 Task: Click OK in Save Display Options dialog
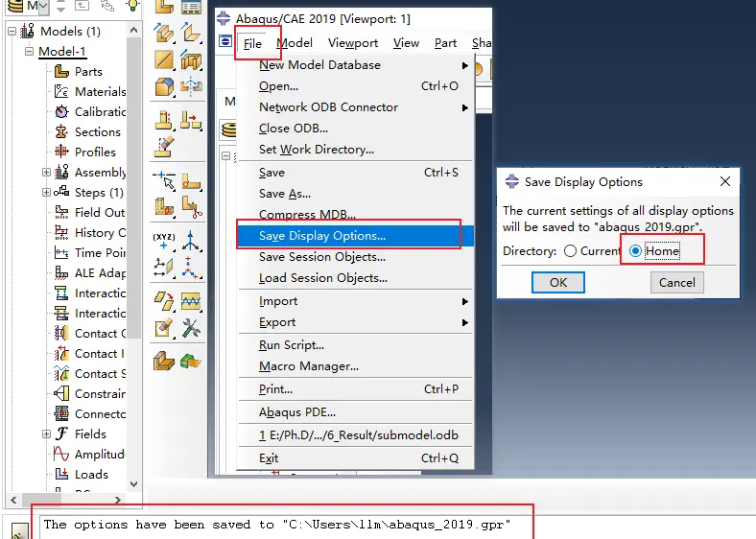coord(558,282)
